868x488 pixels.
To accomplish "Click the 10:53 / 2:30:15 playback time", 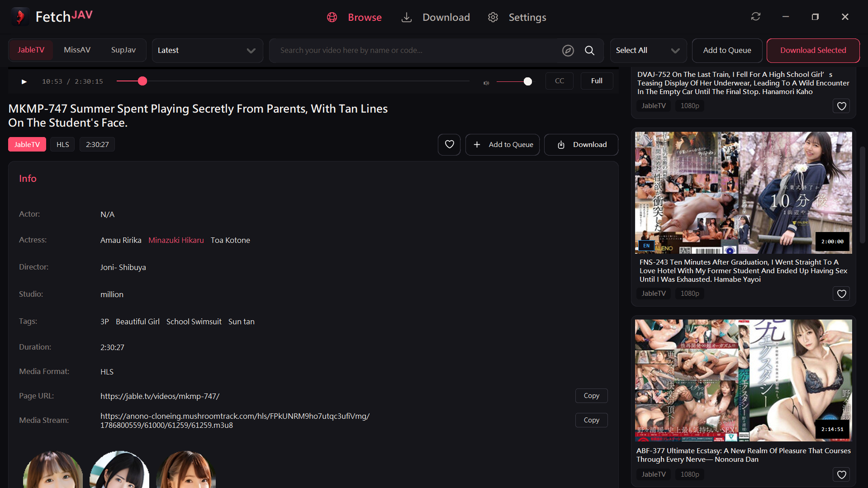I will [72, 81].
